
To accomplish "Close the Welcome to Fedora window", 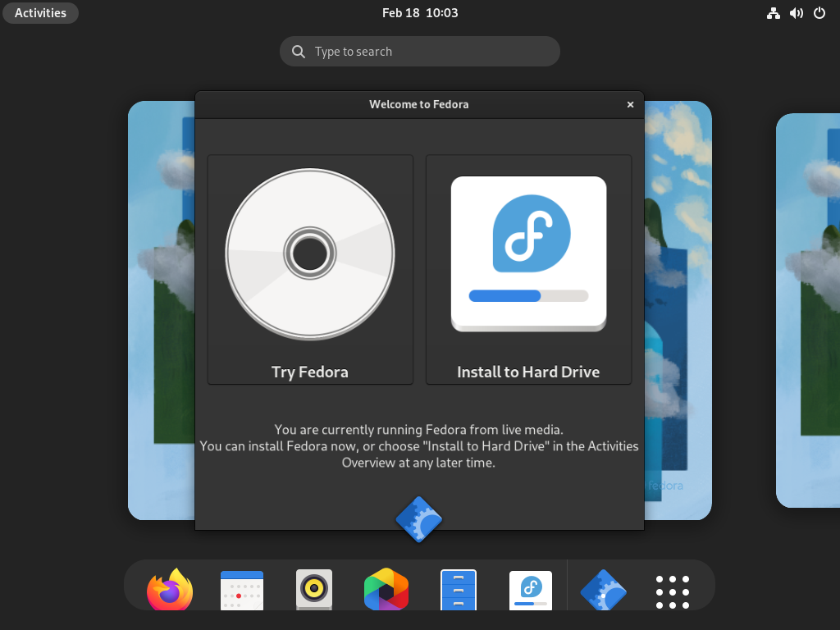I will click(x=631, y=104).
